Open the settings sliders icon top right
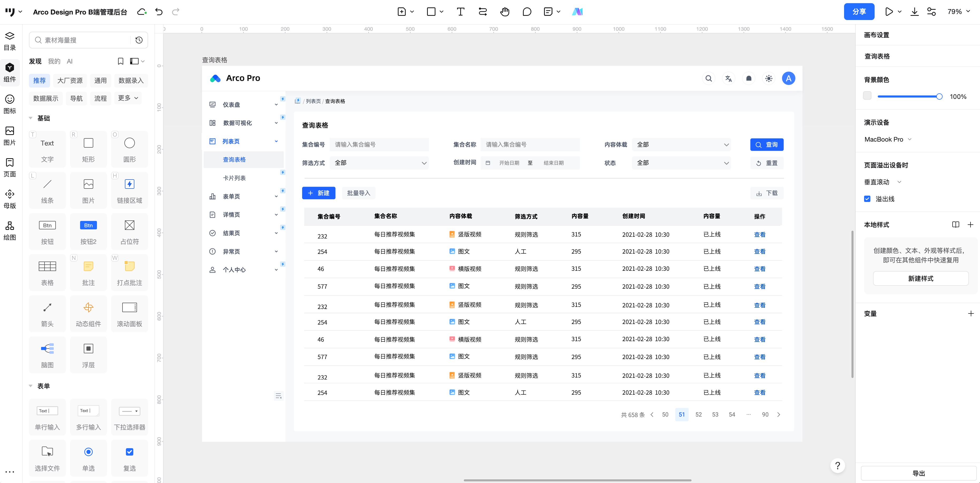The image size is (980, 483). point(931,12)
